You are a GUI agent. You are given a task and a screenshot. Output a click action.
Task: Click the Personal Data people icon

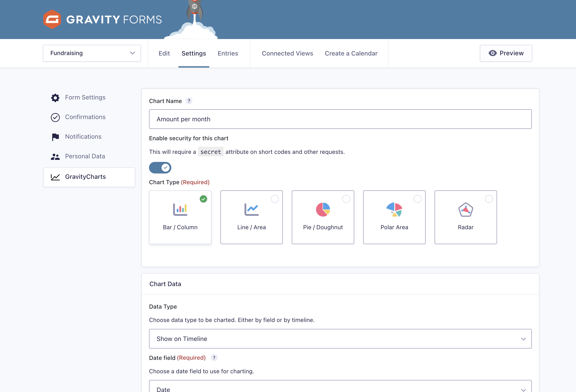click(55, 157)
